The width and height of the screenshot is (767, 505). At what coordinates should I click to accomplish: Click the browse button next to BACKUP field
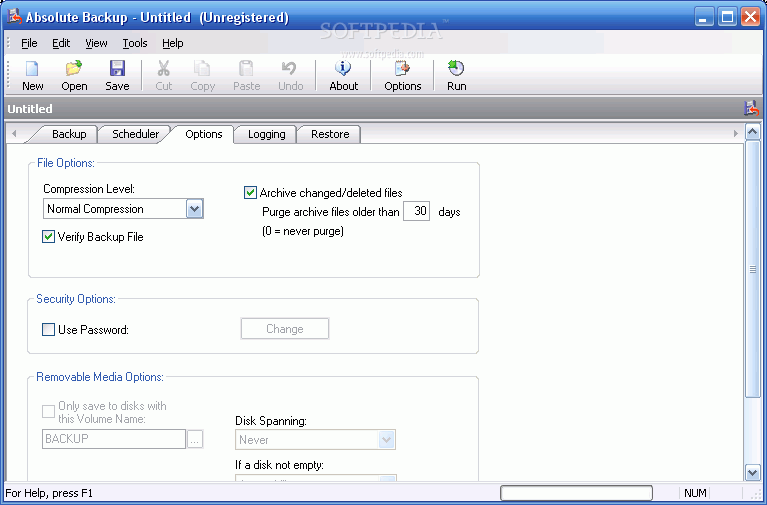point(195,439)
